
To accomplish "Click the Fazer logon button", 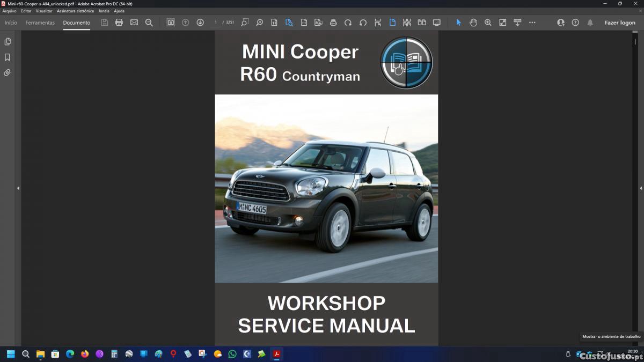I will pos(620,23).
